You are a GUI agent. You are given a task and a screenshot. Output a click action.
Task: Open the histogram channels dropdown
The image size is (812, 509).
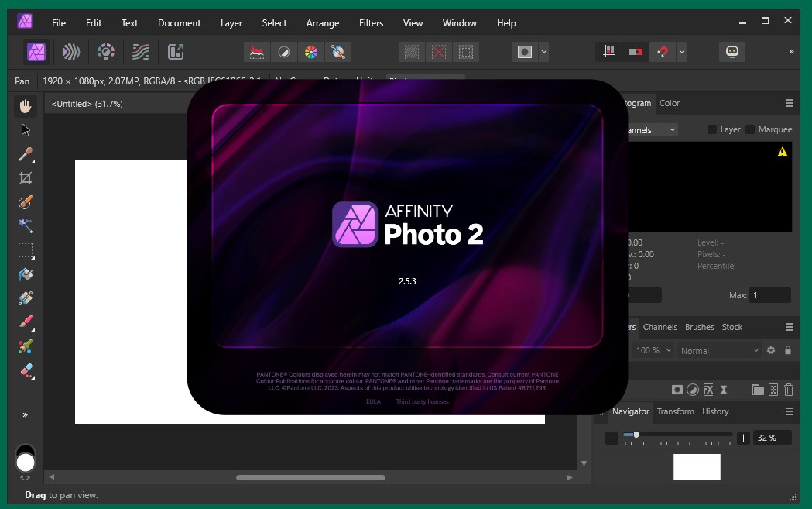653,130
